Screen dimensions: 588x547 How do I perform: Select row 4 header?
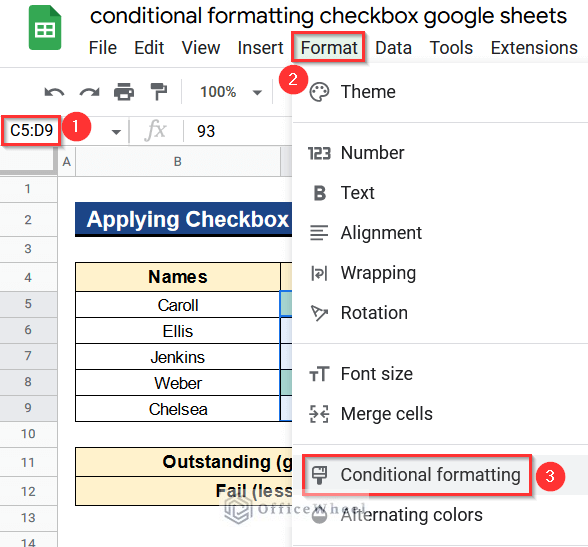click(x=28, y=278)
